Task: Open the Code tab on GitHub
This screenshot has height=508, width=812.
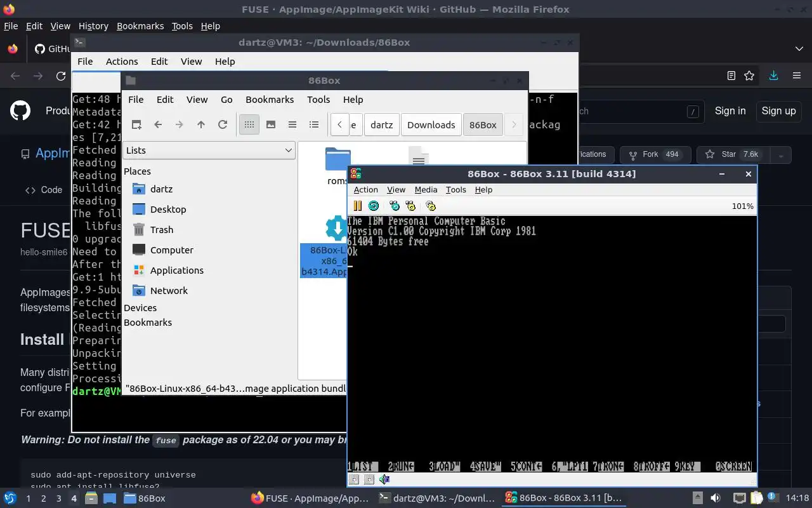Action: 44,190
